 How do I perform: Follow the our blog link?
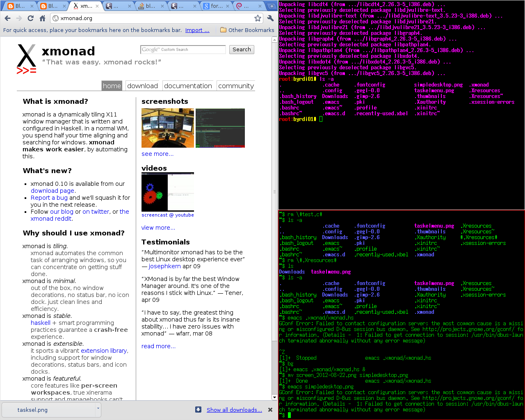(62, 212)
